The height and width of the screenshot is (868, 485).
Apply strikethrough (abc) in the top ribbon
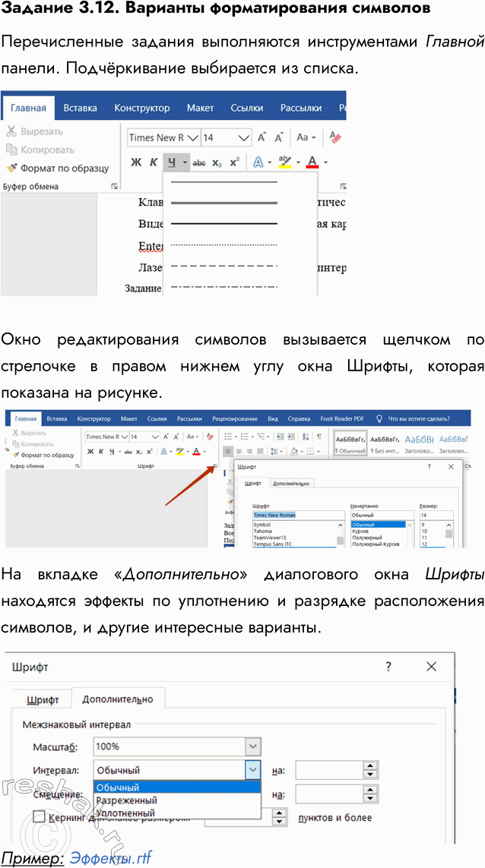199,163
